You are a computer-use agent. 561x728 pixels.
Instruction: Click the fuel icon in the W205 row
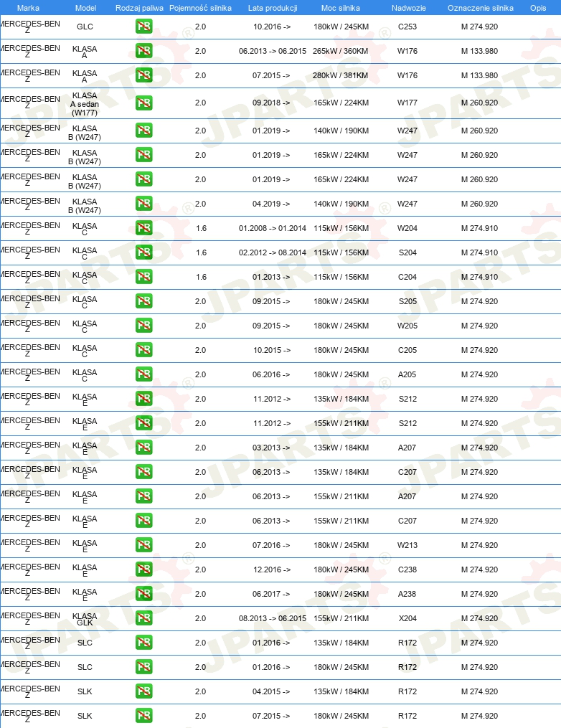point(144,326)
